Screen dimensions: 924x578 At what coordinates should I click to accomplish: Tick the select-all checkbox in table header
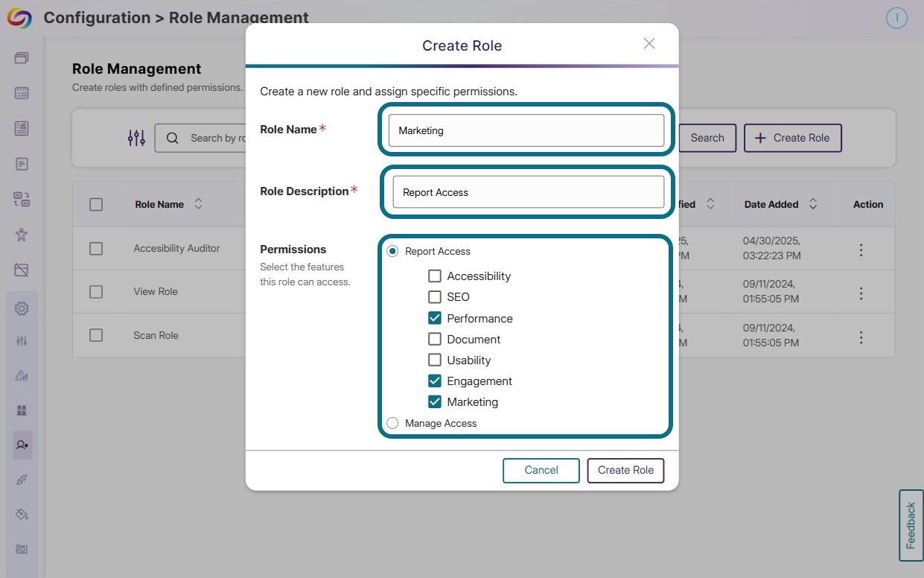pyautogui.click(x=96, y=204)
